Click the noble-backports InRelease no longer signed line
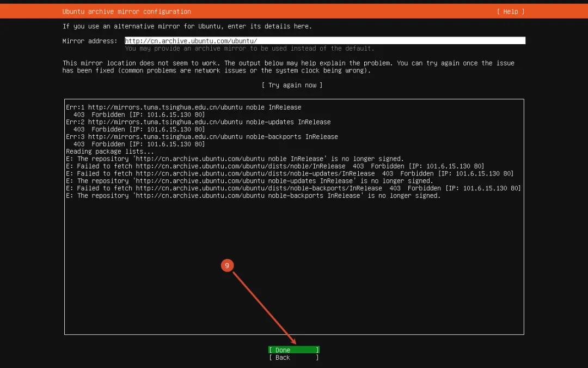 click(253, 196)
